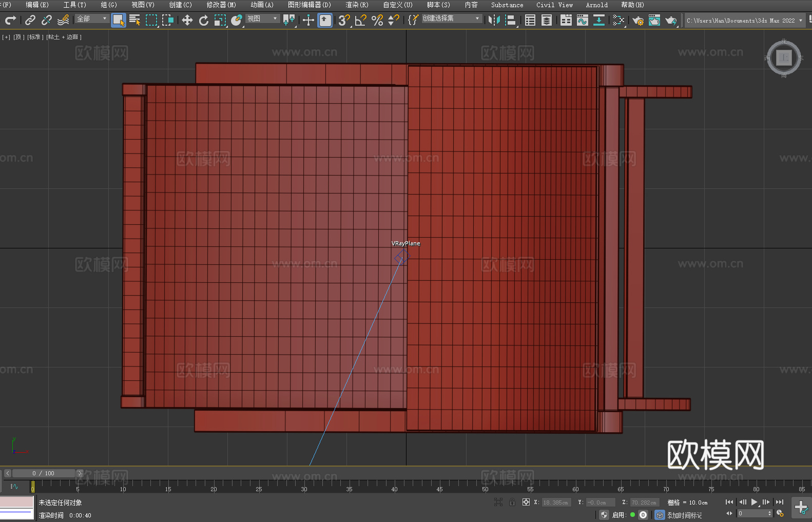Toggle Selection Lock padlock icon
The width and height of the screenshot is (812, 522).
(x=512, y=502)
